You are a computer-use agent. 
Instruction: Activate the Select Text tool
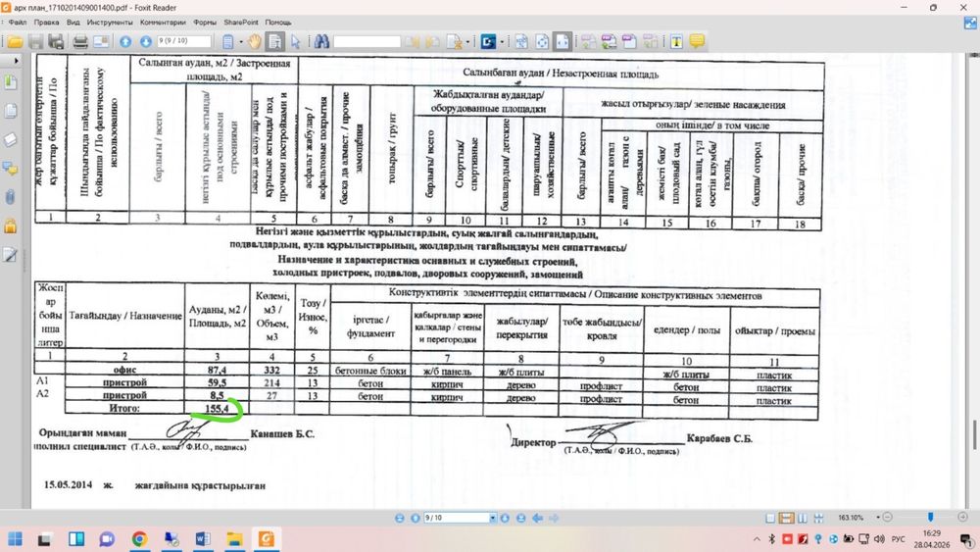click(275, 42)
